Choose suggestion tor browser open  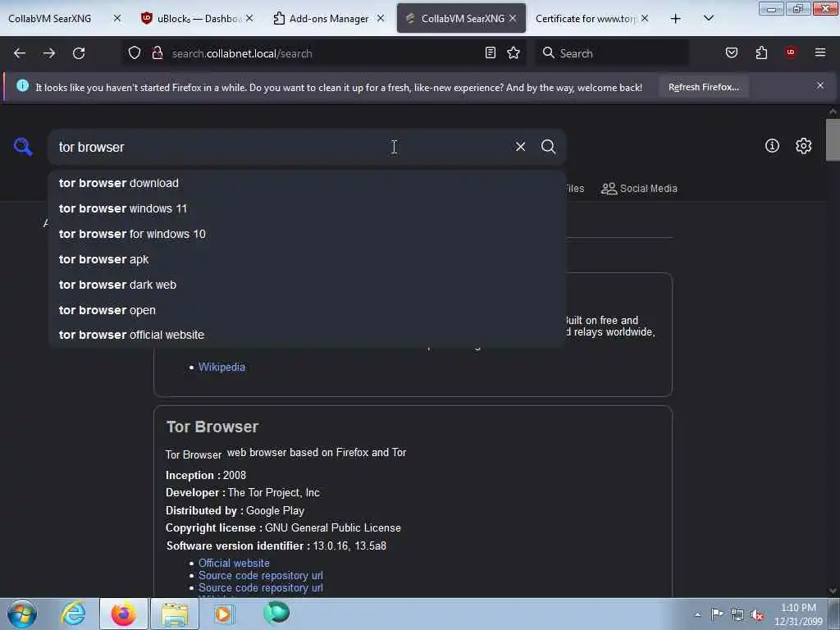pos(307,310)
